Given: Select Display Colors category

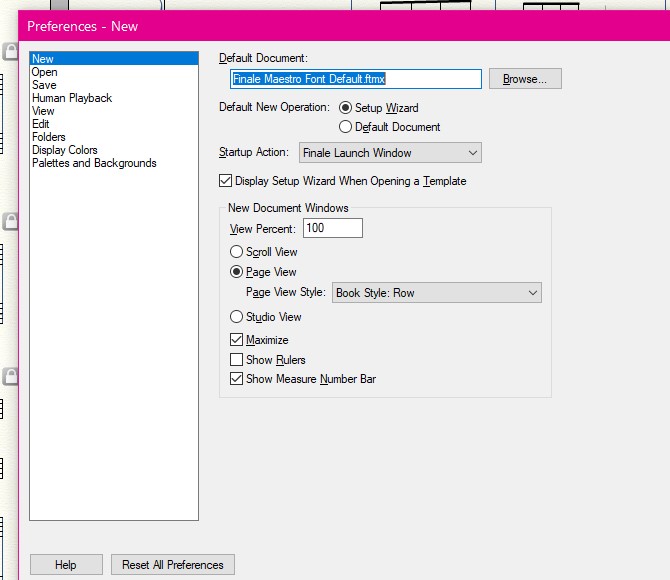Looking at the screenshot, I should [x=65, y=150].
